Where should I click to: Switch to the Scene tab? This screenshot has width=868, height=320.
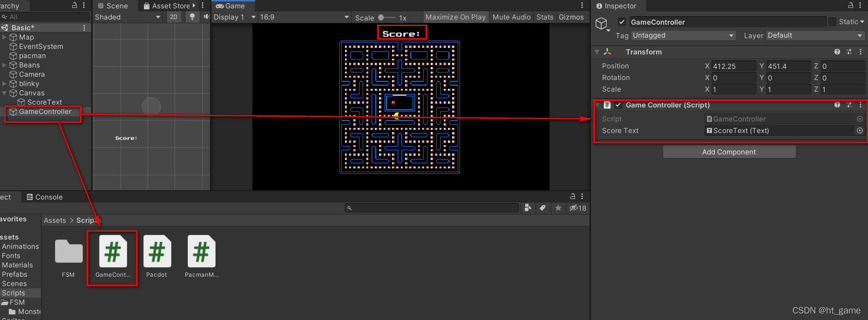(113, 6)
